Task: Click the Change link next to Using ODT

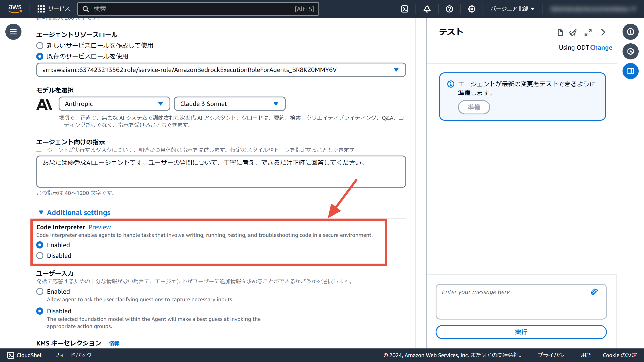Action: 601,47
